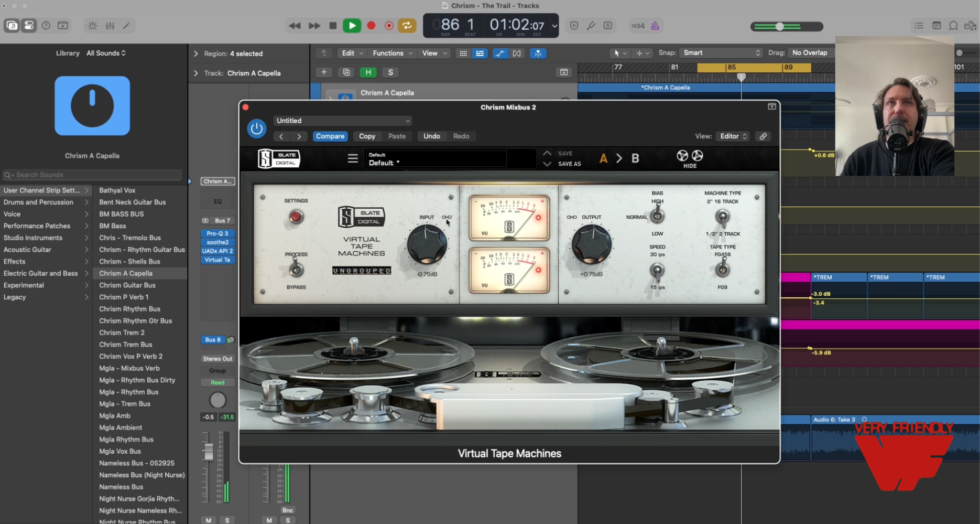Click the Search Sounds field
Screen dimensions: 980x524
coord(93,175)
